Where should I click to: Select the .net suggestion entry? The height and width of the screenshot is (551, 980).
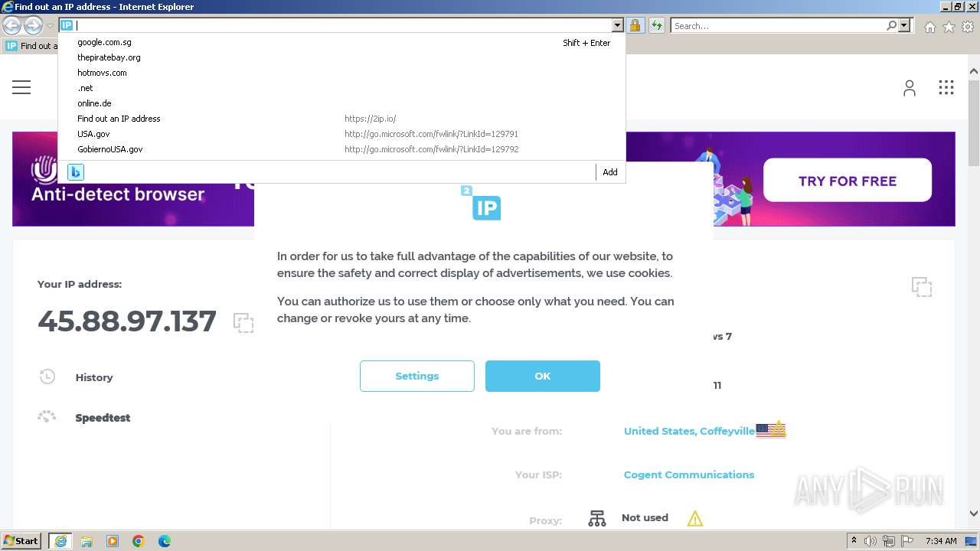click(x=341, y=88)
